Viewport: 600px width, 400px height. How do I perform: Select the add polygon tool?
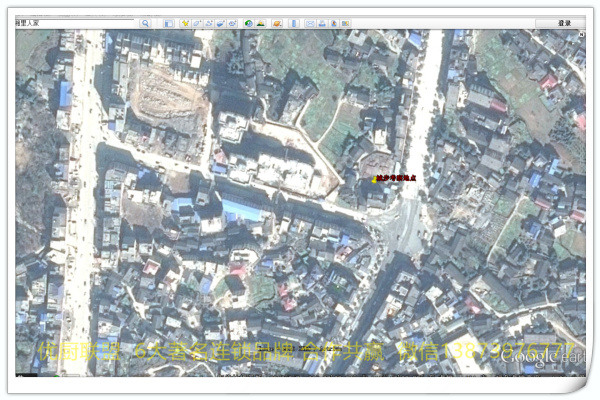click(x=197, y=23)
